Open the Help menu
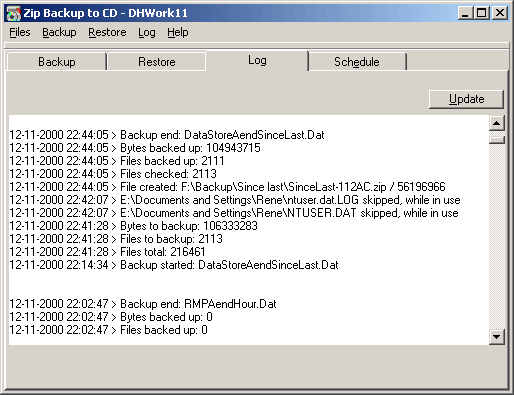 (178, 32)
